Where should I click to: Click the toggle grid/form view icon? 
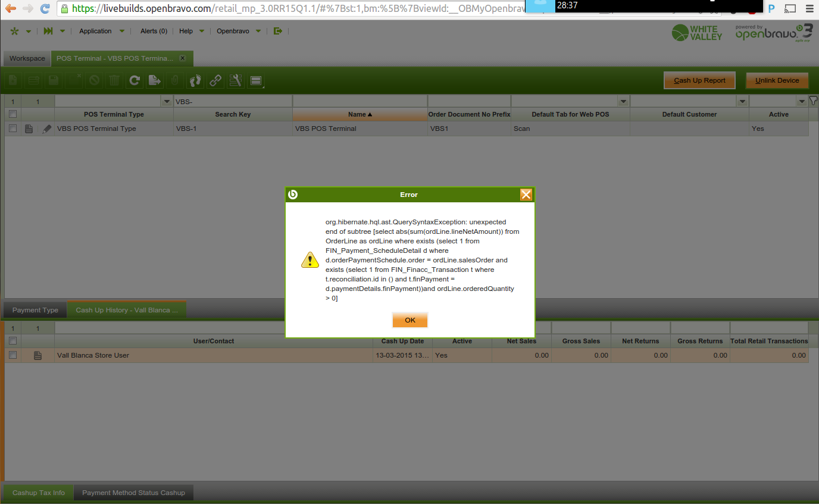257,80
